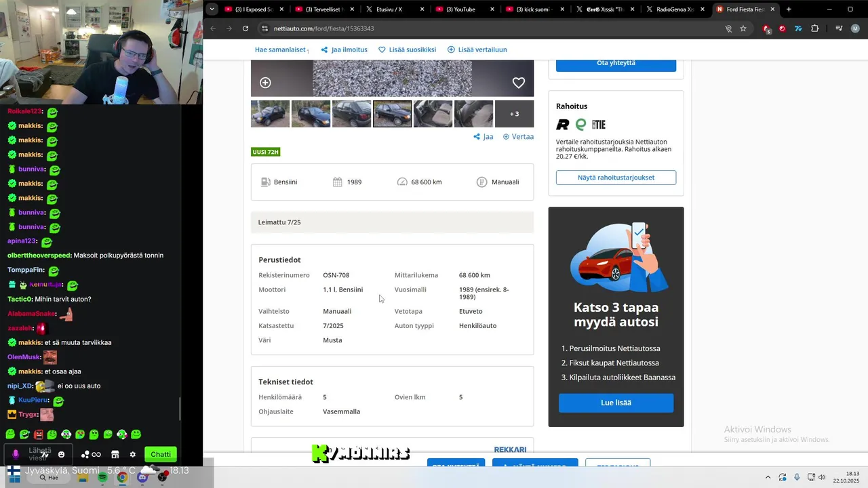Open Hae samanlaiset link

pyautogui.click(x=281, y=49)
